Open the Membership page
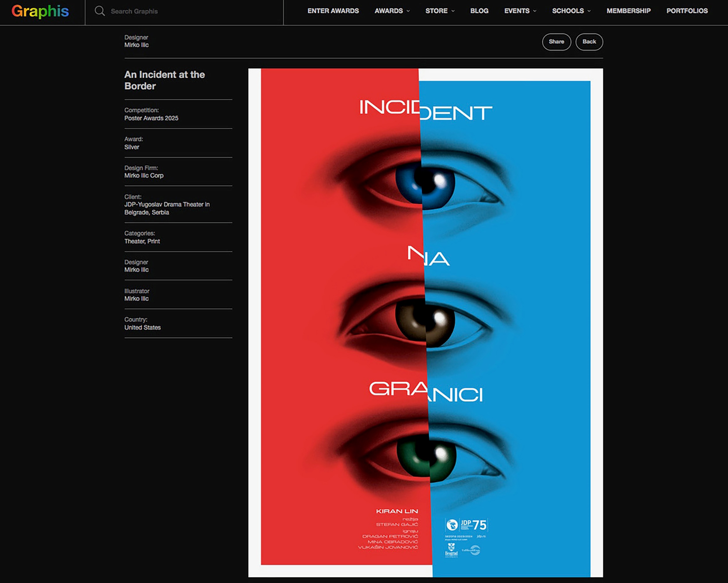Viewport: 728px width, 583px height. (x=628, y=11)
